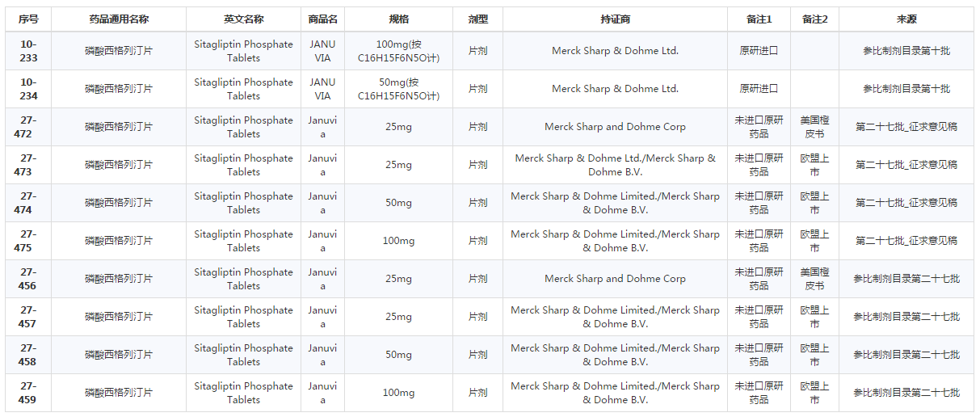Click the 序号 column header
This screenshot has width=980, height=417.
(x=28, y=19)
